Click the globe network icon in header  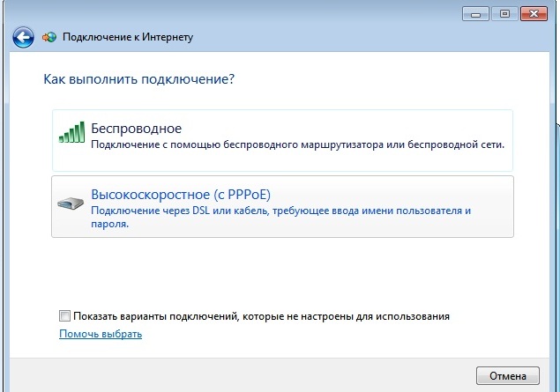tap(49, 38)
